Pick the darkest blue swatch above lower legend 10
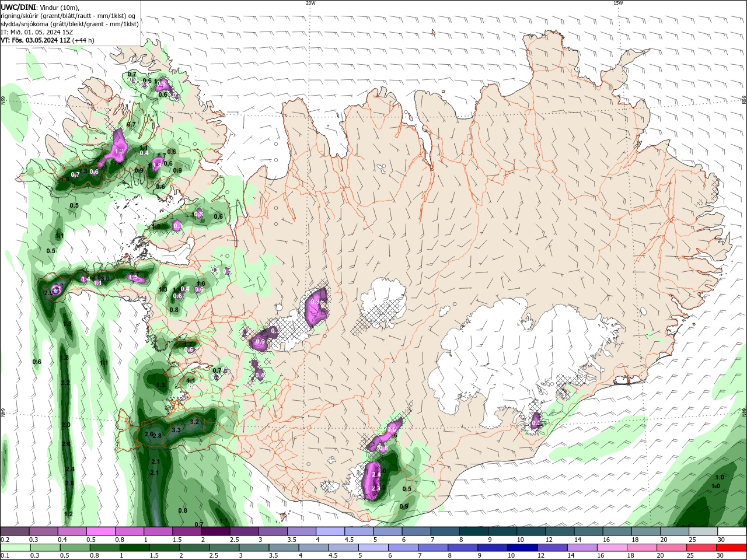The height and width of the screenshot is (560, 747). tap(521, 548)
